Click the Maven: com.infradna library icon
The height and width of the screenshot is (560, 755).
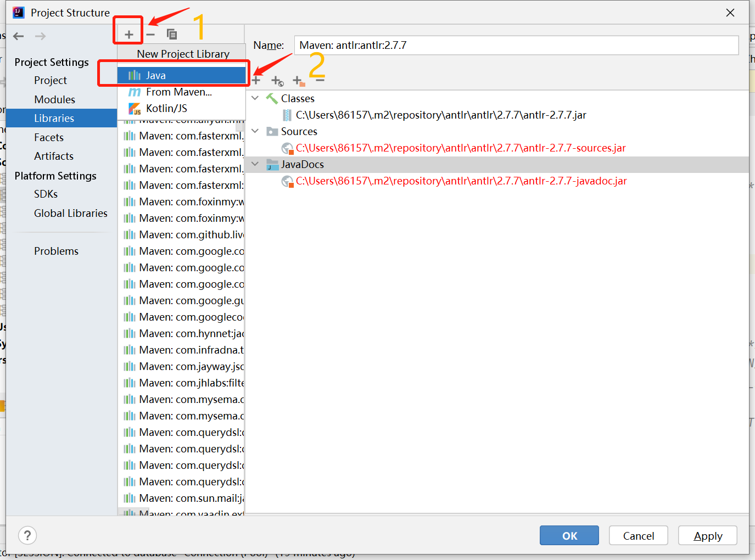130,350
